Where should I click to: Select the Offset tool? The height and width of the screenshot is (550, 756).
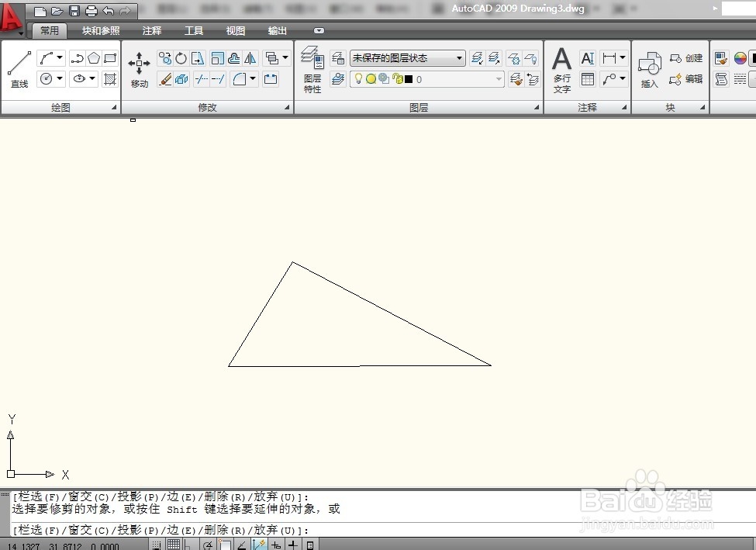tap(234, 58)
